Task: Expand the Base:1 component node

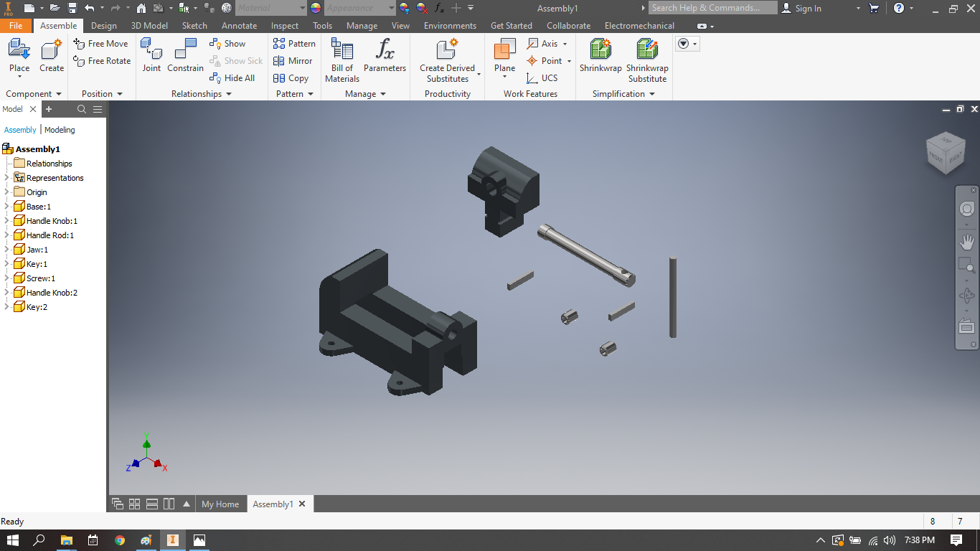Action: coord(7,206)
